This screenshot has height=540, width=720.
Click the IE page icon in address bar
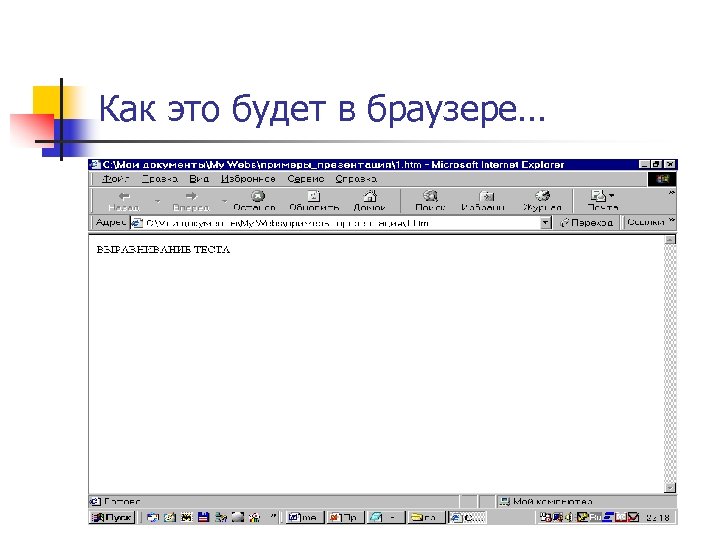click(x=137, y=223)
